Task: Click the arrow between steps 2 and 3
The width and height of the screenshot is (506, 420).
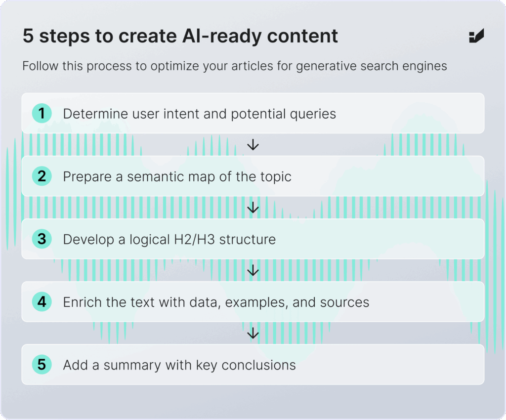Action: pos(253,208)
